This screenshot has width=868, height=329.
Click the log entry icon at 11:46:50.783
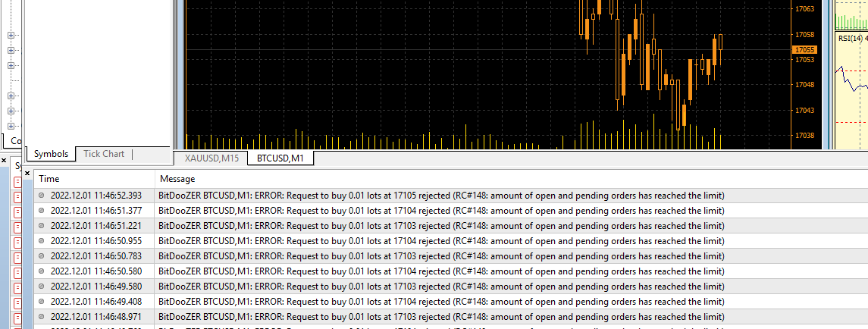(x=42, y=256)
